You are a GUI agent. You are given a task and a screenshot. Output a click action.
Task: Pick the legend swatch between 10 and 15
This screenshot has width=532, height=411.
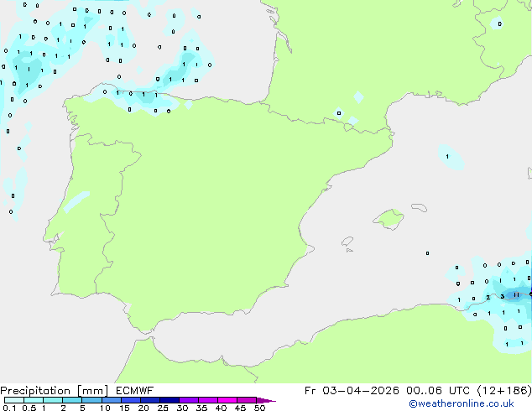coord(111,400)
